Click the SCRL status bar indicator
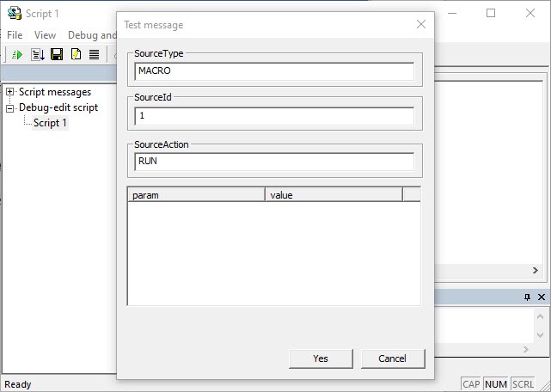551x392 pixels. [523, 384]
